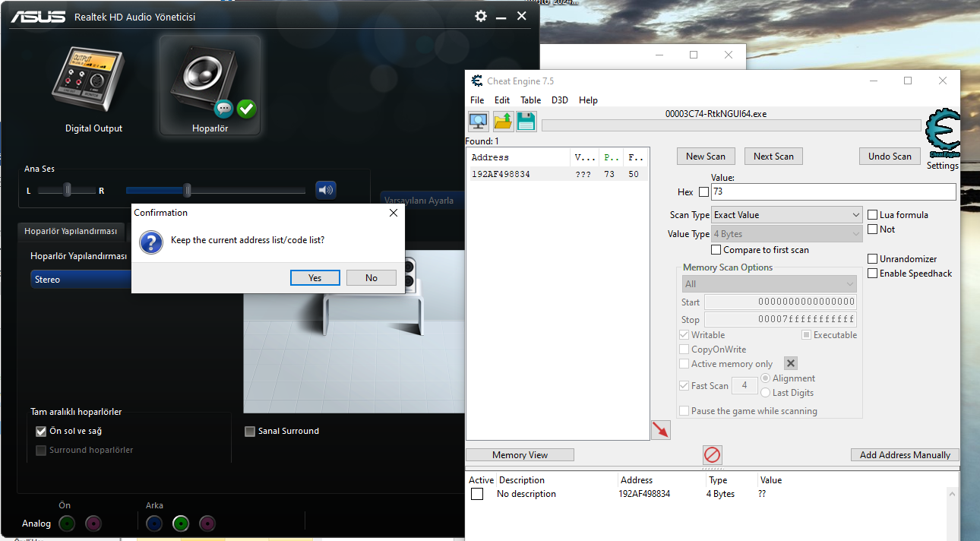
Task: Select Last Digits radio button
Action: [x=765, y=393]
